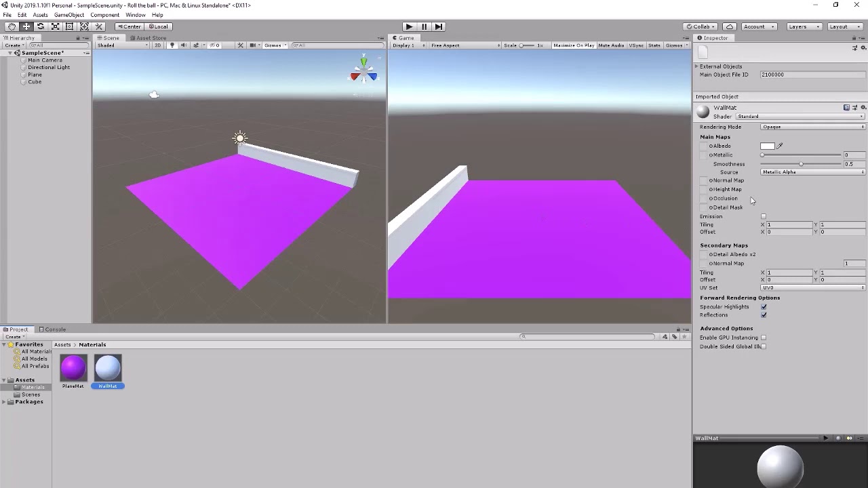Open the UV Set dropdown
Screen dimensions: 868x488
click(813, 287)
